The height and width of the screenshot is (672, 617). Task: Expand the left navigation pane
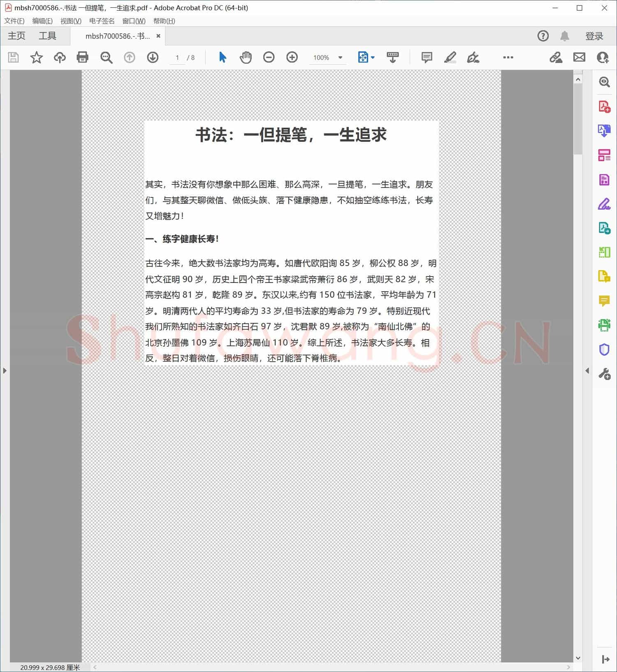(5, 371)
